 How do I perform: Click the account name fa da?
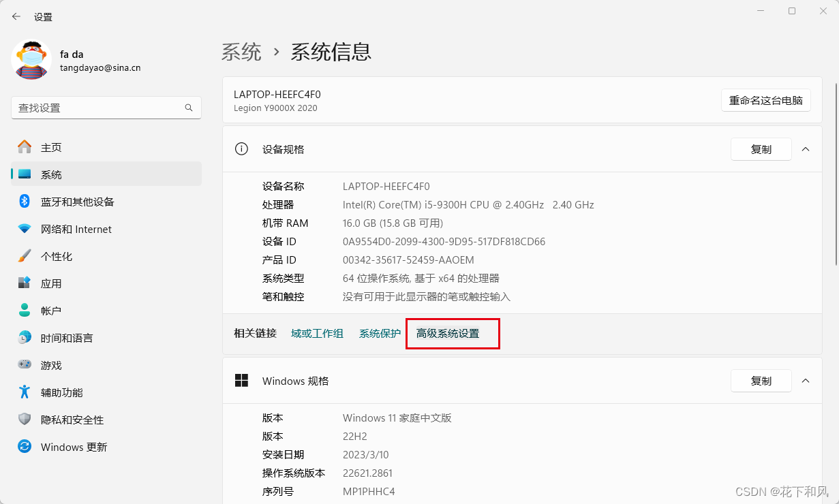coord(72,54)
